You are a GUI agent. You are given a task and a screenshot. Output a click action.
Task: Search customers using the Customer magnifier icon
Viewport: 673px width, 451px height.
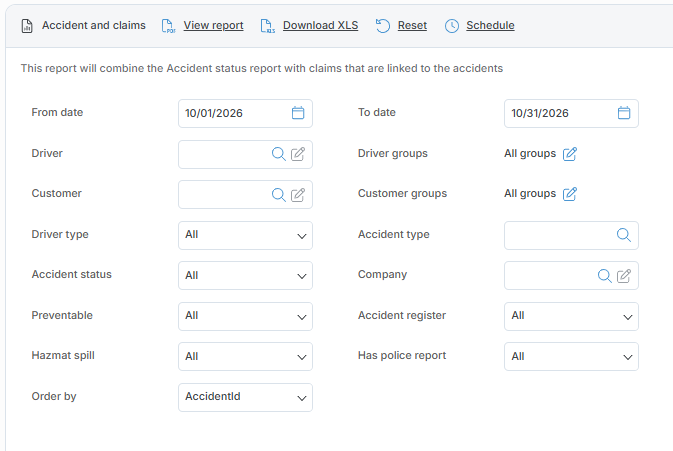[279, 194]
